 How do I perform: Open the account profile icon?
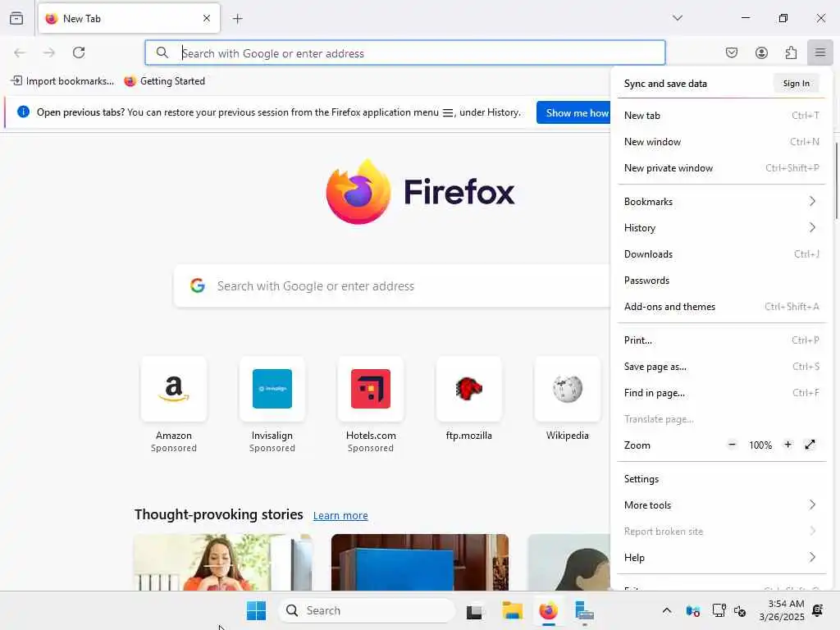click(x=761, y=52)
